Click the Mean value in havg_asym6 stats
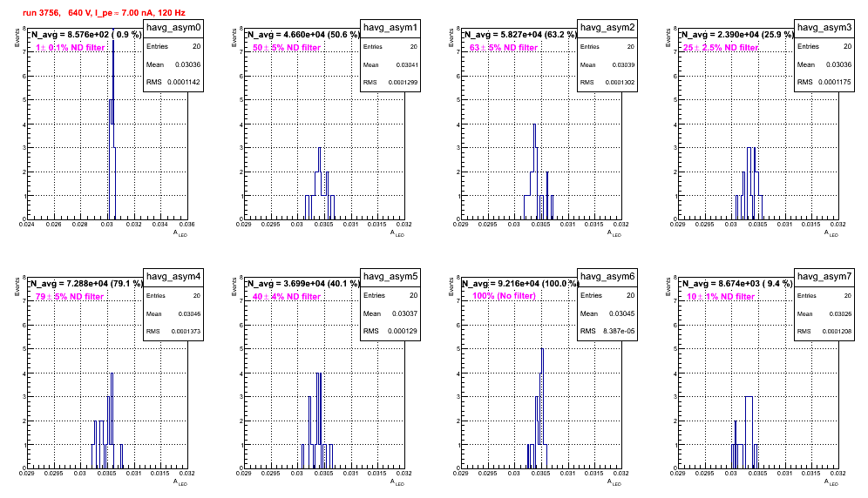The width and height of the screenshot is (868, 498). pyautogui.click(x=622, y=313)
